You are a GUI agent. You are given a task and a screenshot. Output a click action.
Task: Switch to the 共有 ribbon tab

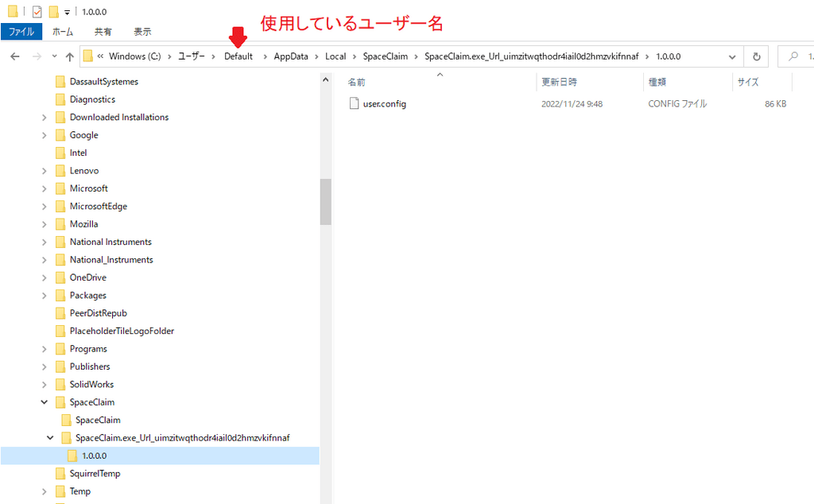pos(103,32)
